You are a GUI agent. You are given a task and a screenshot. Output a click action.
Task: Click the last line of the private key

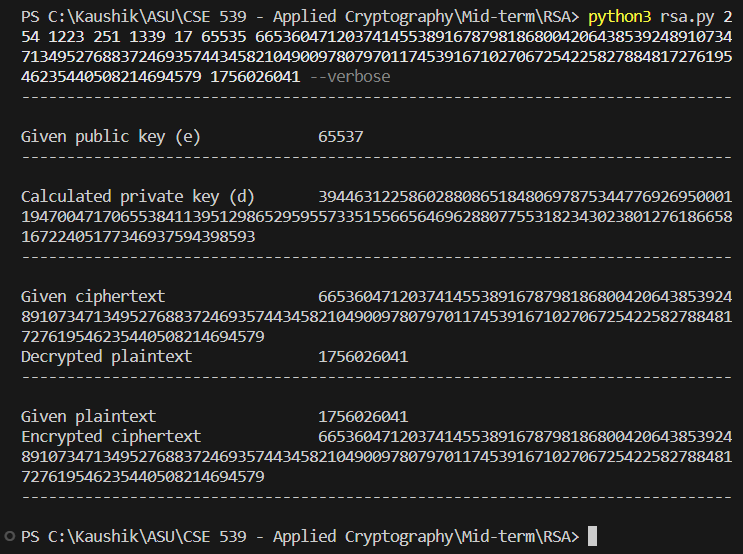click(138, 237)
